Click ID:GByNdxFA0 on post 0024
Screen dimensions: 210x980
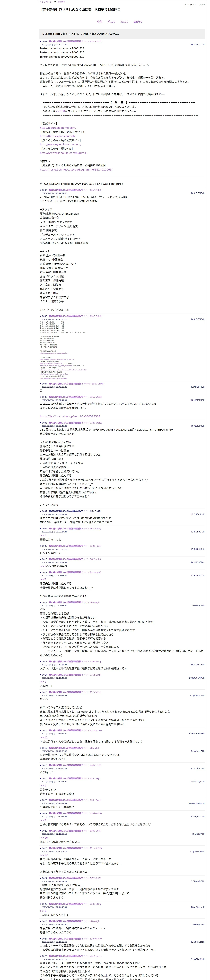tap(197, 882)
